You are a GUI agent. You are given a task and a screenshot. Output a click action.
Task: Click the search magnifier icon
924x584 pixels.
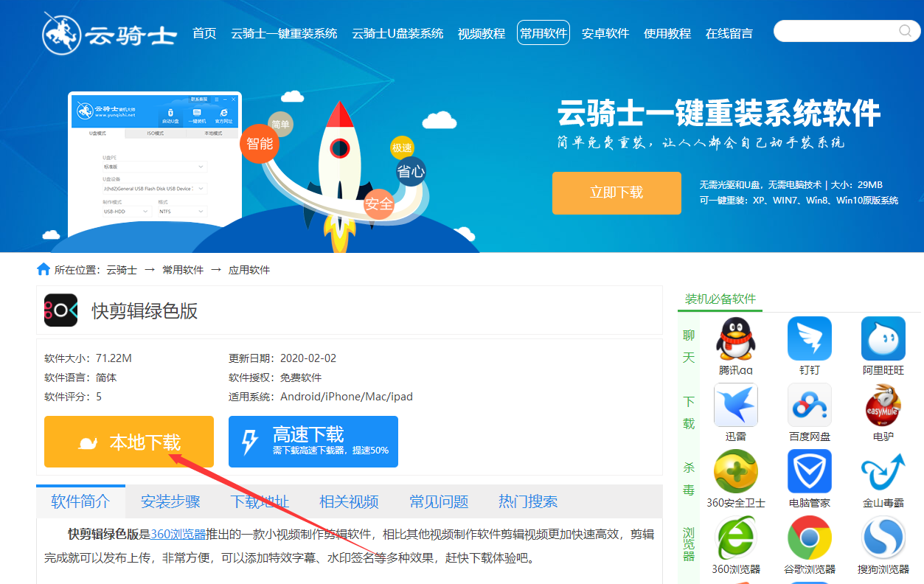tap(905, 31)
